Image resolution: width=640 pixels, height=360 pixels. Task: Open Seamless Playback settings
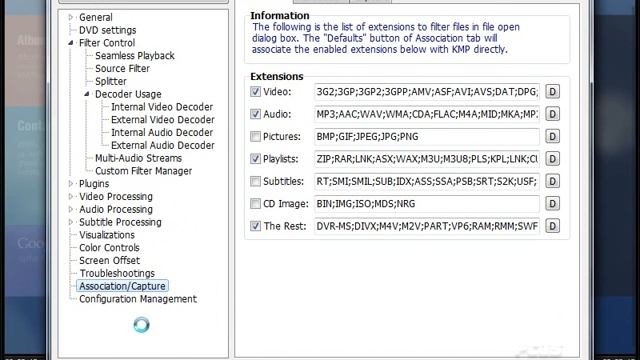click(135, 56)
